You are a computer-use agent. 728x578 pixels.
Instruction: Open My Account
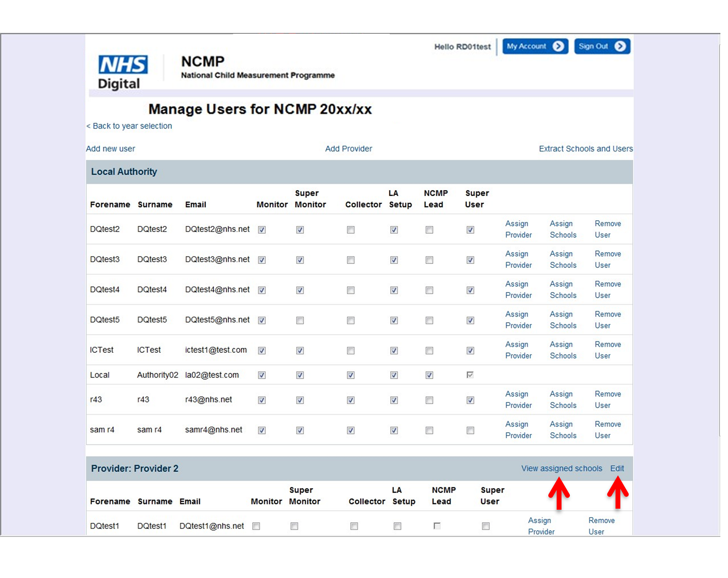pos(535,46)
